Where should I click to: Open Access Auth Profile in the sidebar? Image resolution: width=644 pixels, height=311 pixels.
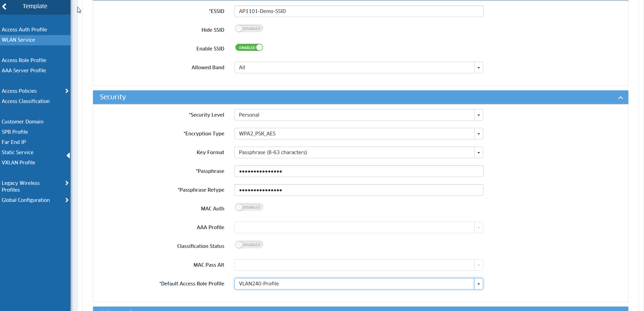point(24,30)
